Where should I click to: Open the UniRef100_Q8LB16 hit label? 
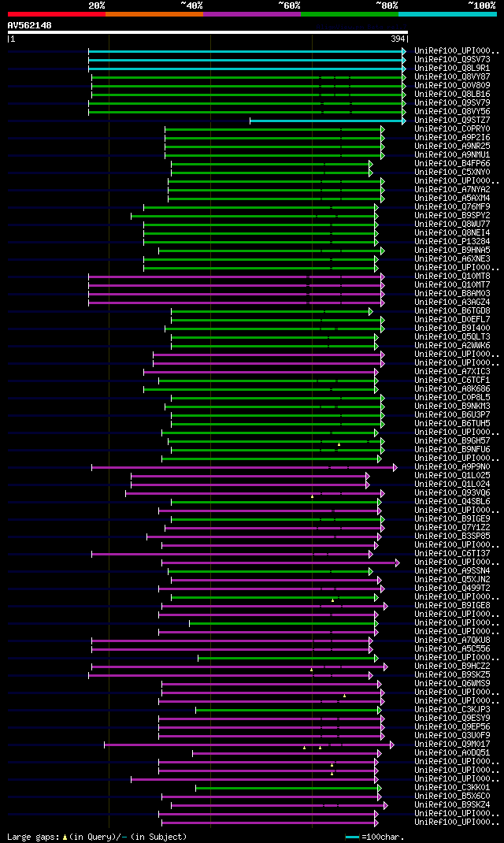(x=452, y=94)
